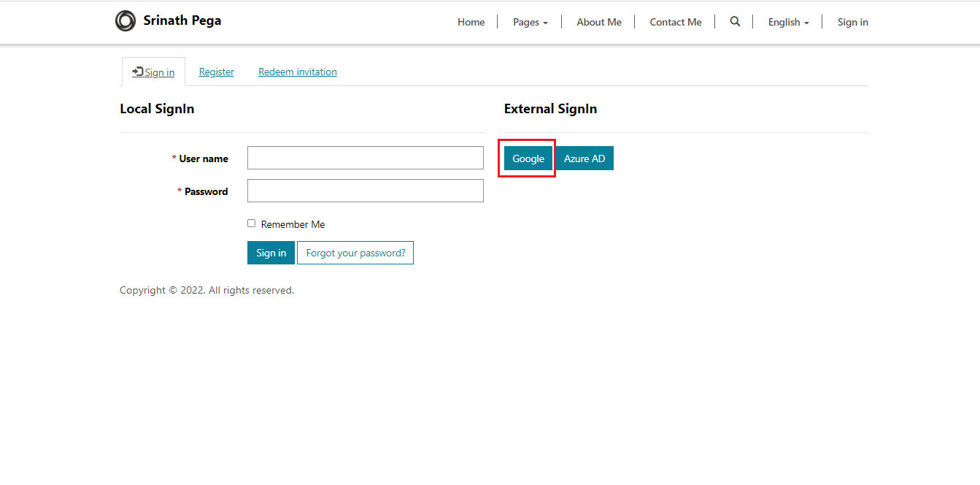The width and height of the screenshot is (980, 485).
Task: Open the About Me page
Action: tap(599, 23)
